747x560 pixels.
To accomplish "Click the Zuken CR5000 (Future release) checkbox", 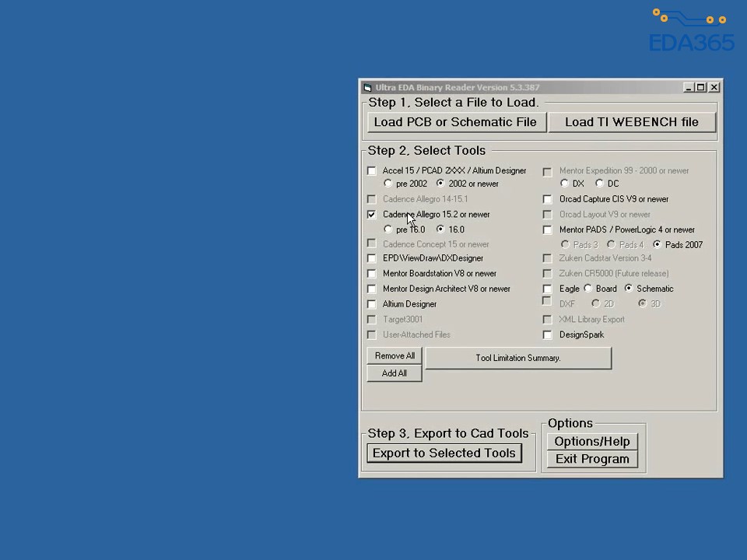I will [x=547, y=274].
